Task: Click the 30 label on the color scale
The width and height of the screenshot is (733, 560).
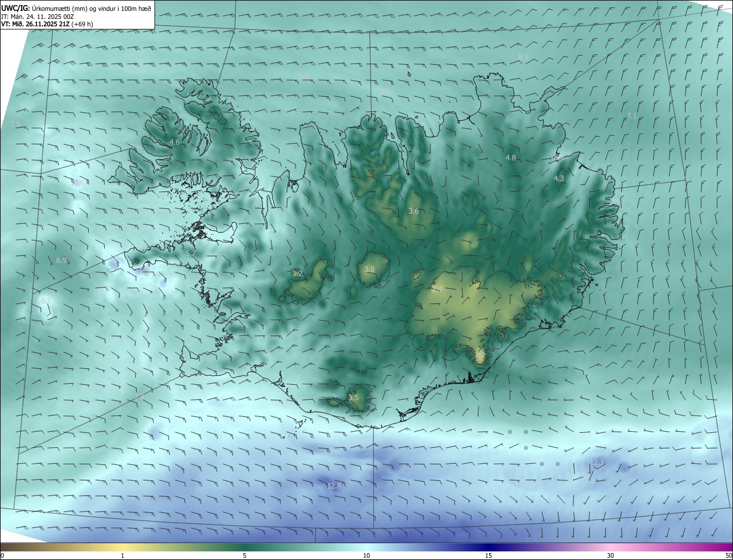Action: 610,555
